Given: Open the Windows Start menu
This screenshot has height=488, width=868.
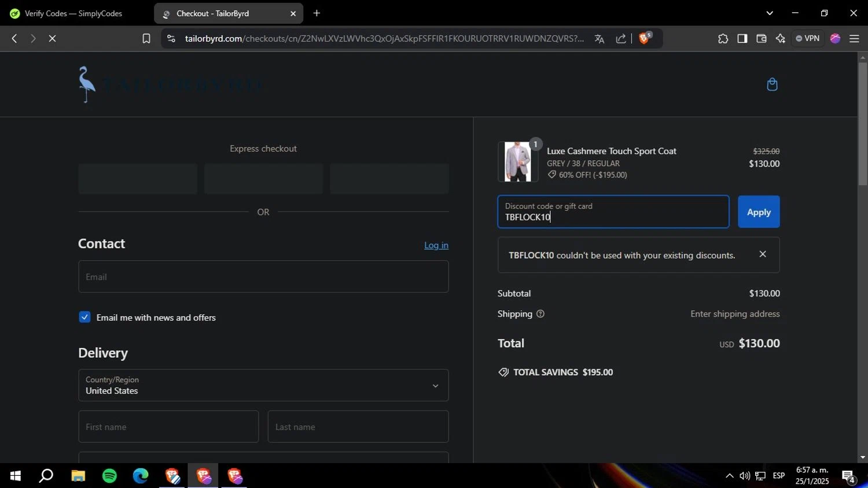Looking at the screenshot, I should 16,476.
